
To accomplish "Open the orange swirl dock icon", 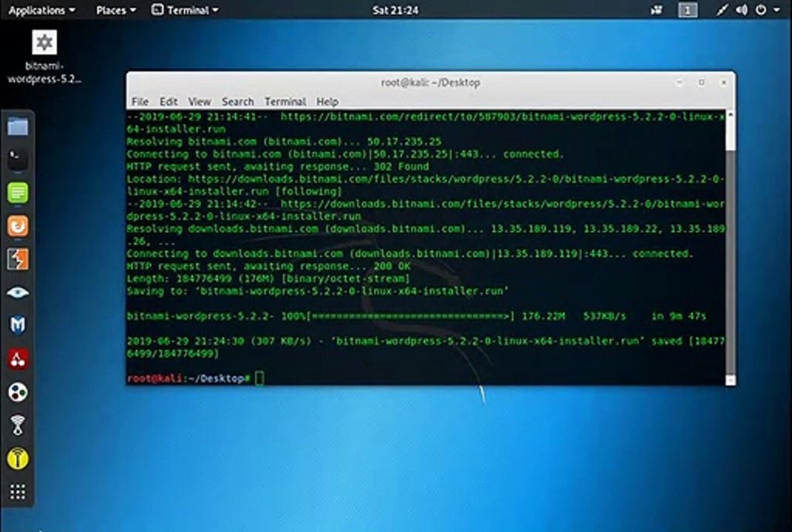I will (18, 226).
